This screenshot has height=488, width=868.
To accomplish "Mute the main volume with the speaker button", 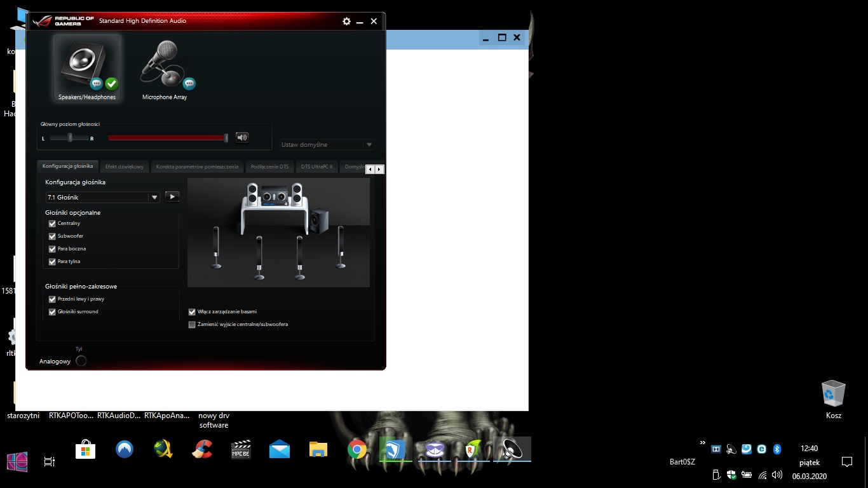I will pos(241,137).
